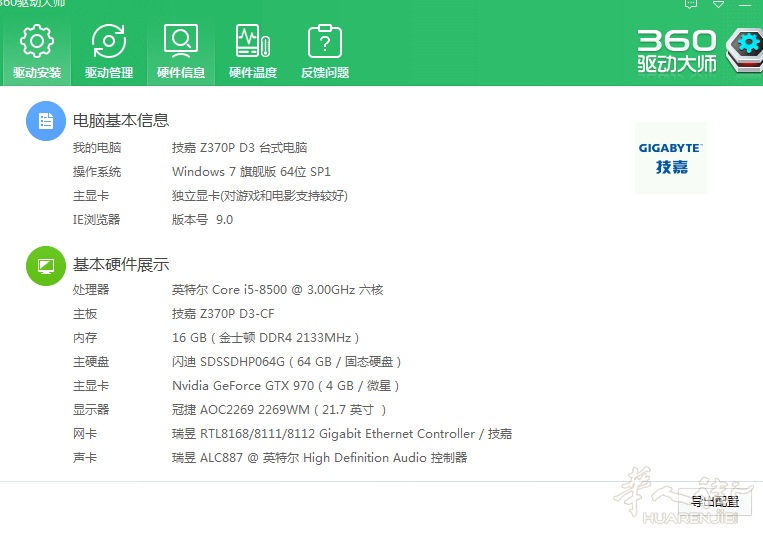Click the 操作系统 label
763x533 pixels.
[x=97, y=171]
